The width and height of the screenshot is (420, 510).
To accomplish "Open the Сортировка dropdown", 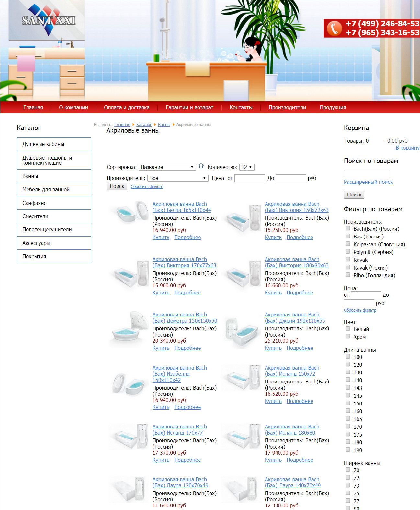I will [x=167, y=167].
